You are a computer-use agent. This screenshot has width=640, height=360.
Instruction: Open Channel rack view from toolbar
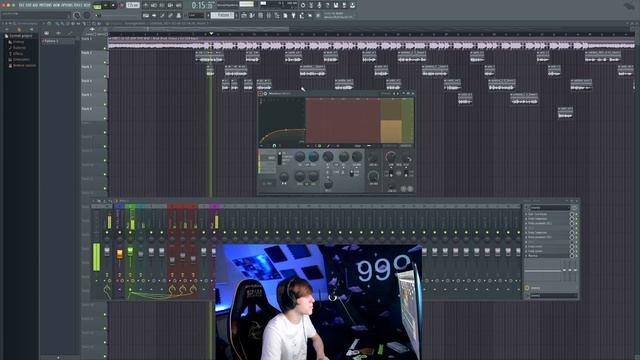tap(260, 16)
